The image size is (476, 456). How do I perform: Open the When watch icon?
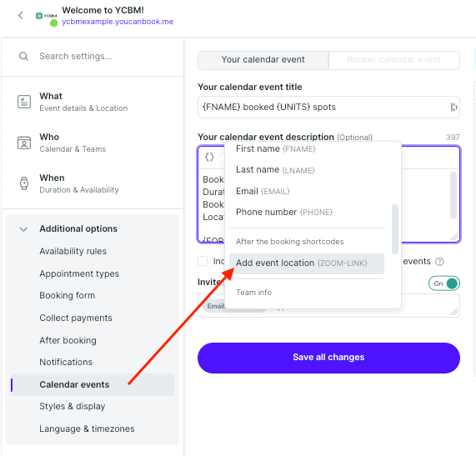pos(24,183)
